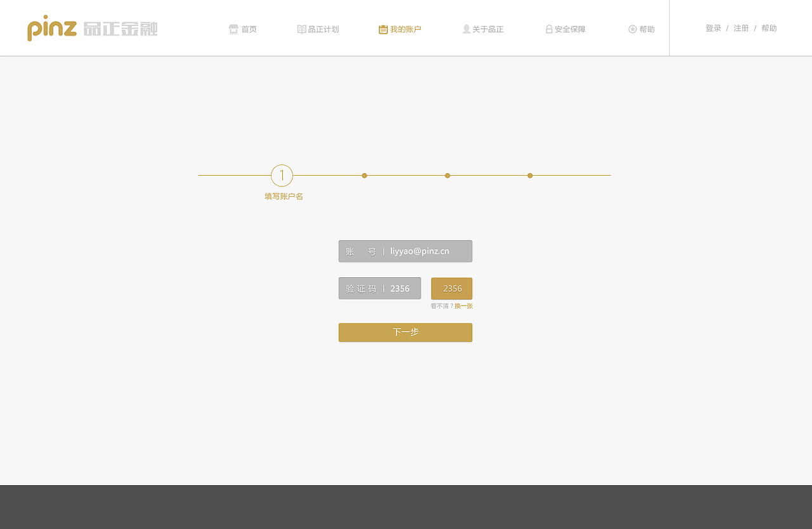Click the 登录 link
The image size is (812, 529).
click(x=713, y=29)
